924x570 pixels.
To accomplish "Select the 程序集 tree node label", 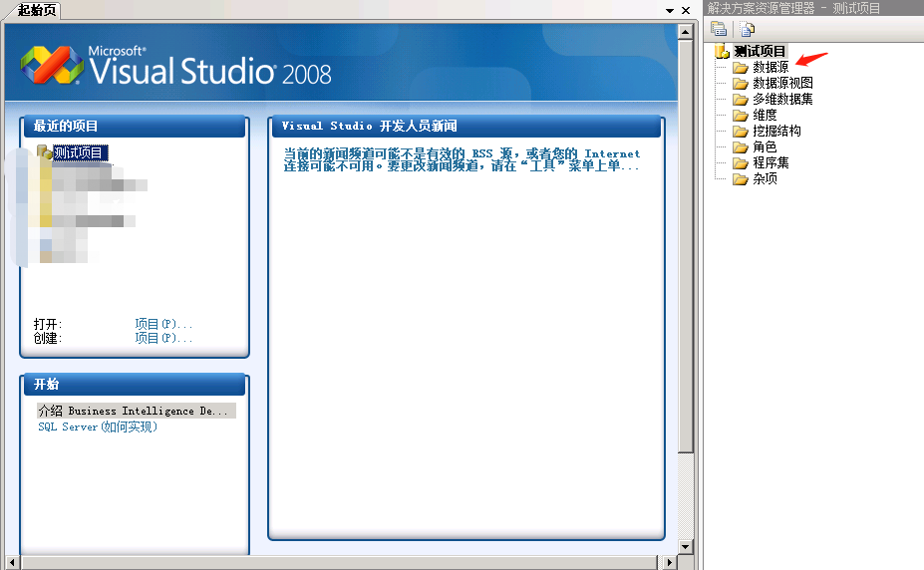I will 770,162.
